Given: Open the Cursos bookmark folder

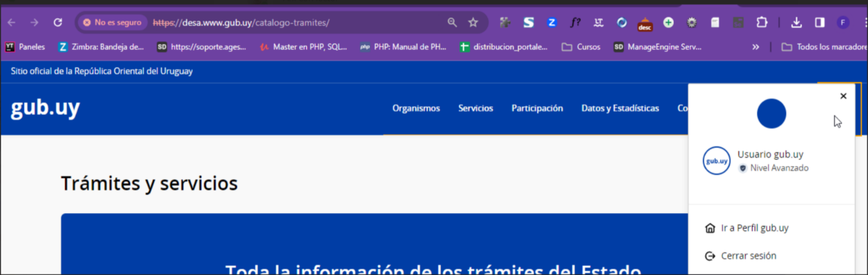Looking at the screenshot, I should pos(581,47).
